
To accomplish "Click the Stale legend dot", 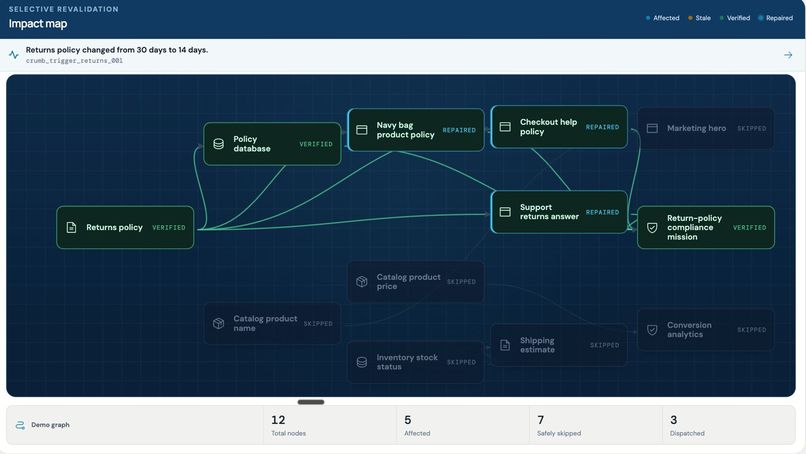I will click(x=690, y=18).
